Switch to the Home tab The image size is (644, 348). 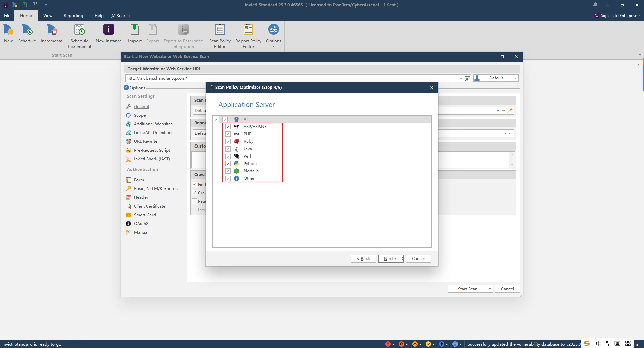[x=26, y=16]
